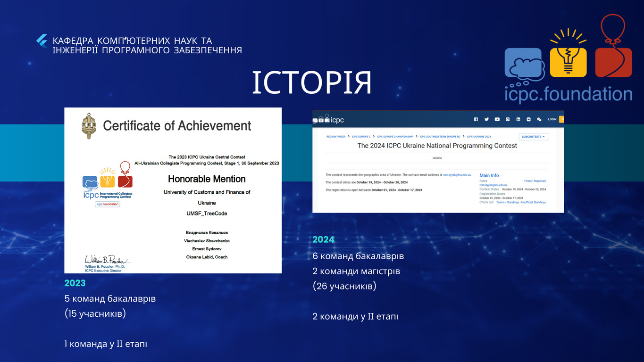Click the name Ernest Sydorov

207,249
